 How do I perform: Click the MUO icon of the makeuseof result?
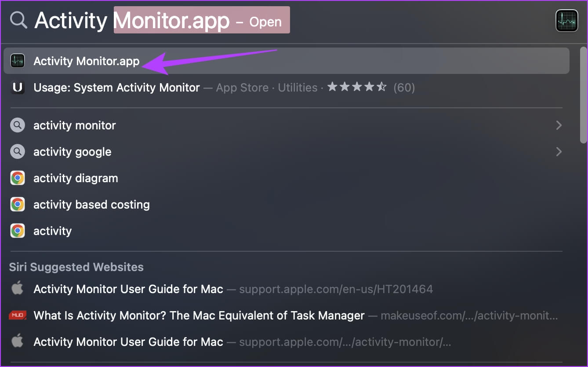click(x=18, y=316)
